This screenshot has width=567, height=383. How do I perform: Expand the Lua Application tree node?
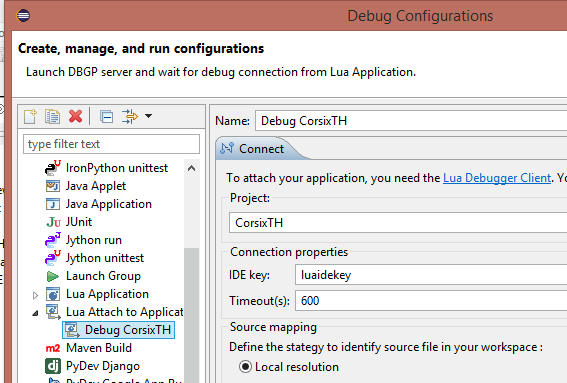[x=35, y=295]
